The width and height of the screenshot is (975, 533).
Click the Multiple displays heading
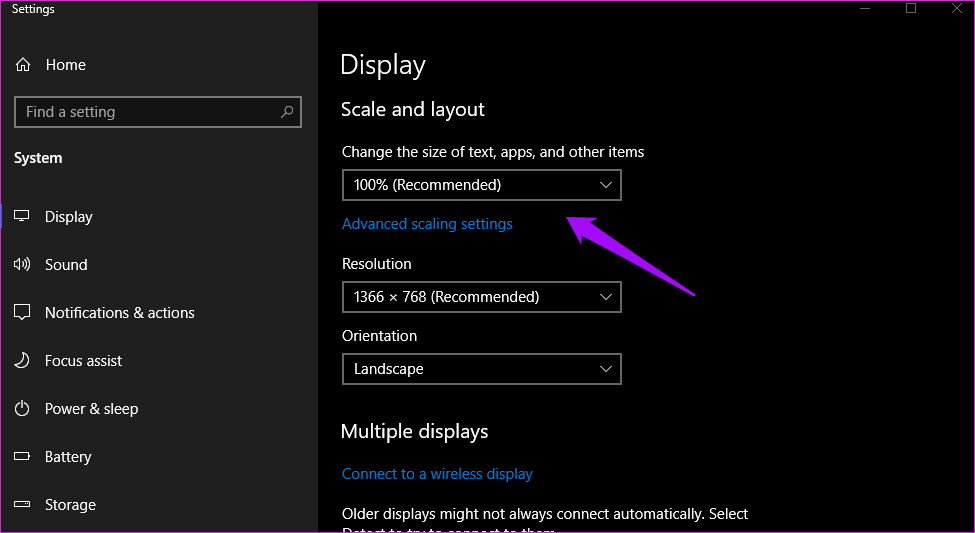(415, 432)
